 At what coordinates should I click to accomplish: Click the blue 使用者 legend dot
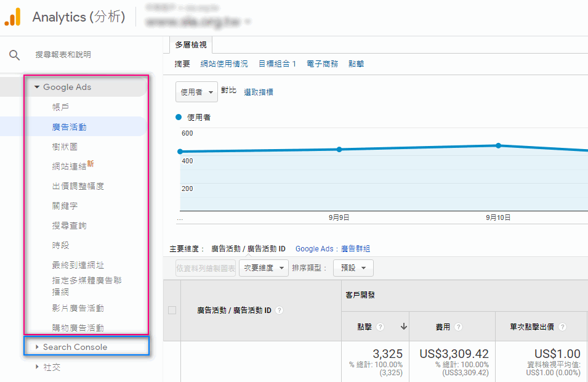tap(179, 117)
